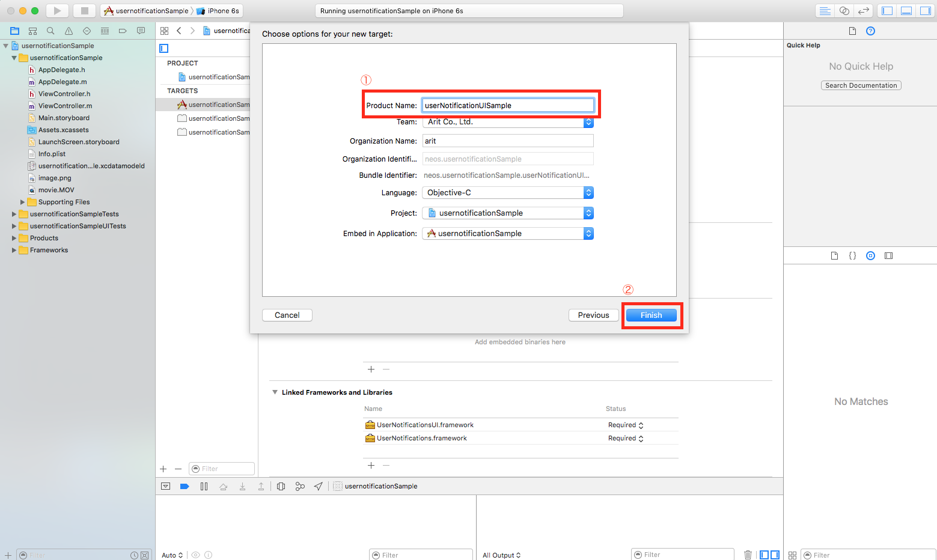Open the Breakpoint navigator icon
The width and height of the screenshot is (937, 560).
click(x=123, y=31)
